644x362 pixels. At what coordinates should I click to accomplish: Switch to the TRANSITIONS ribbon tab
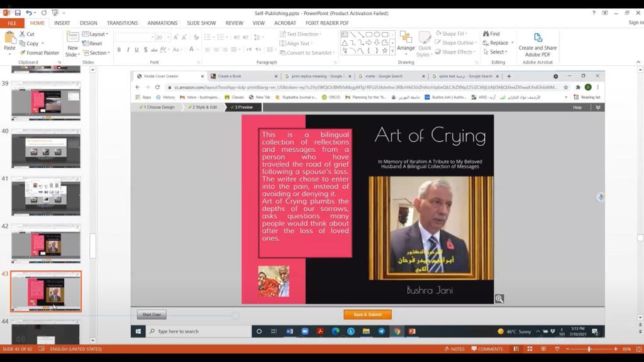point(122,23)
